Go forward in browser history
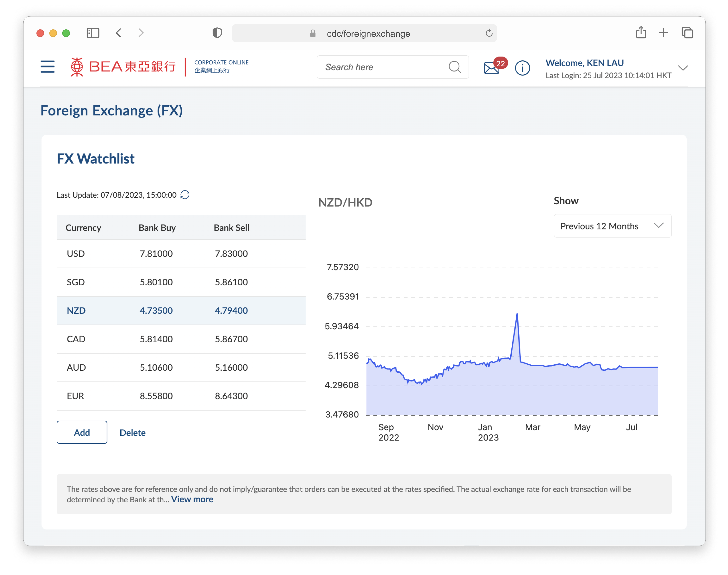The height and width of the screenshot is (575, 728). coord(141,33)
